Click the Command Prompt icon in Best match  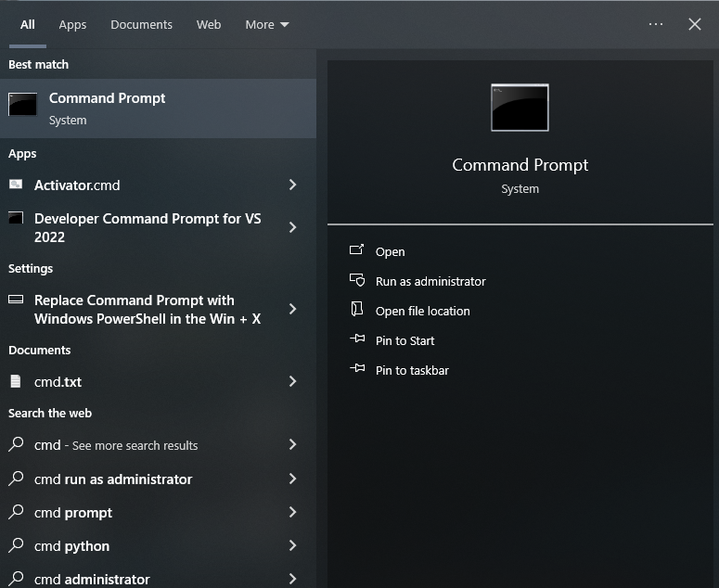click(x=23, y=105)
